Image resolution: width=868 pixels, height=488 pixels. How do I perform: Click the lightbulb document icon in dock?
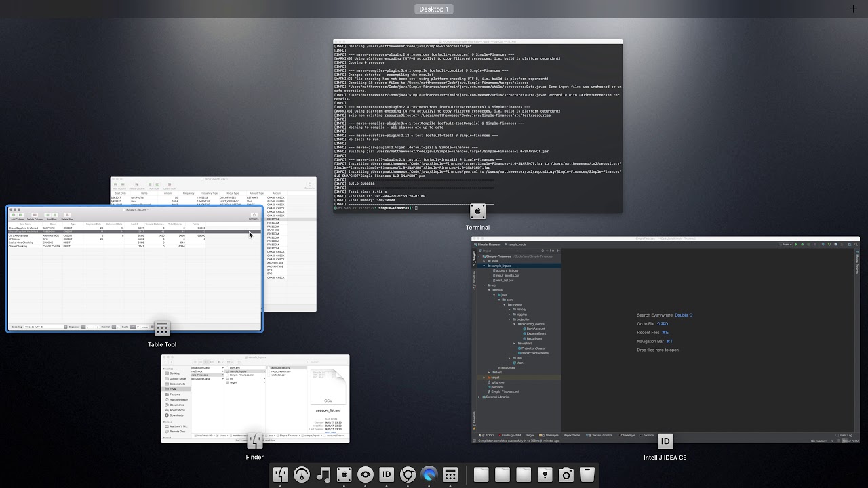pos(545,475)
